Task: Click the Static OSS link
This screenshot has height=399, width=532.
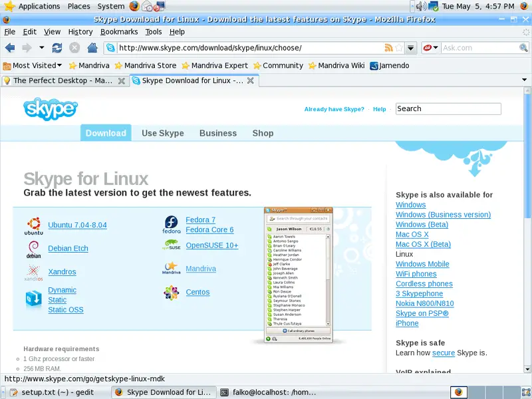Action: click(66, 310)
